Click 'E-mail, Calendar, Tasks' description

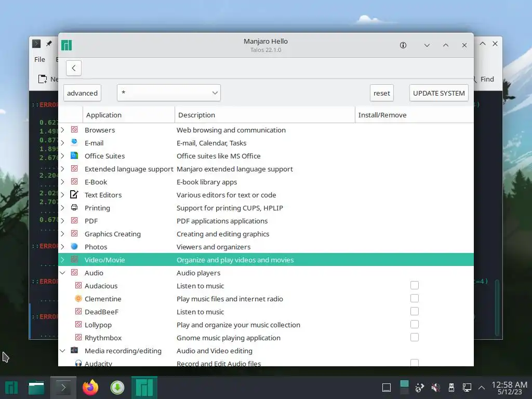(x=211, y=143)
